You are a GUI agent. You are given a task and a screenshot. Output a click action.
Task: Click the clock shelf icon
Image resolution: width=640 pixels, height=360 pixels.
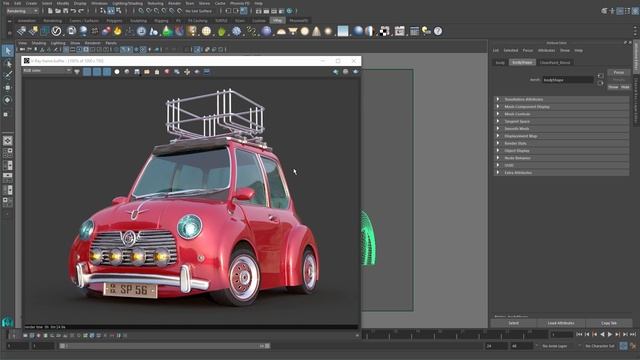141,31
